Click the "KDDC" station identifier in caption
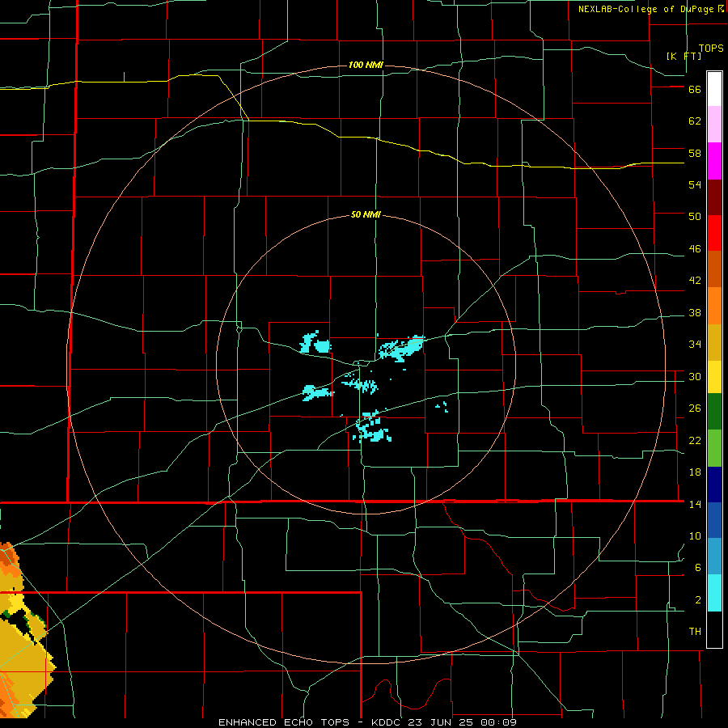Image resolution: width=728 pixels, height=728 pixels. tap(387, 722)
